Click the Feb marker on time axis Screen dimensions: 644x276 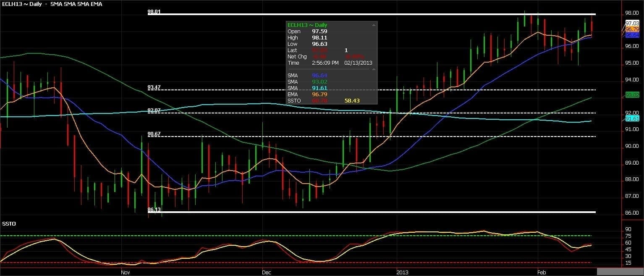pos(541,272)
